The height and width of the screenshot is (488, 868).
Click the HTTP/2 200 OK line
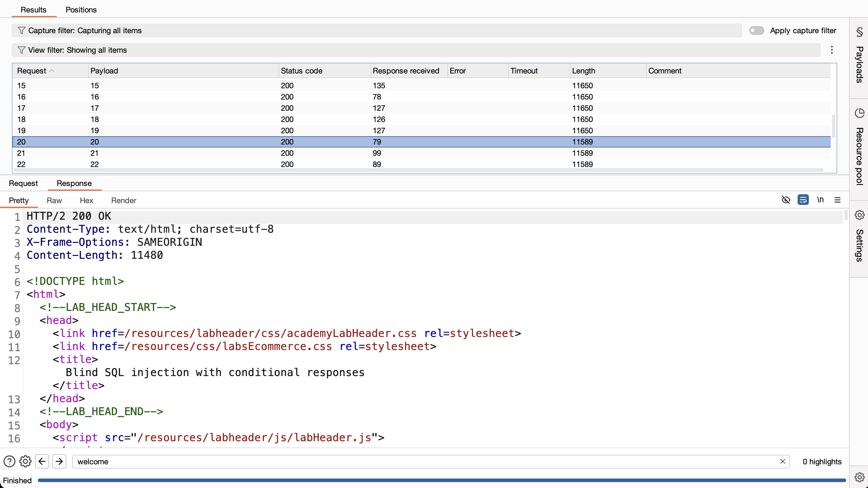(69, 216)
